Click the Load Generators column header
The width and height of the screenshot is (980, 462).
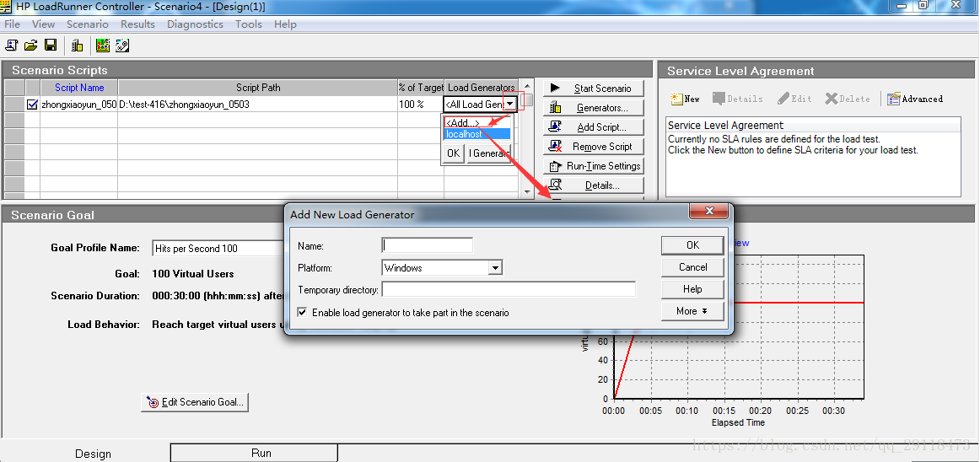tap(482, 88)
